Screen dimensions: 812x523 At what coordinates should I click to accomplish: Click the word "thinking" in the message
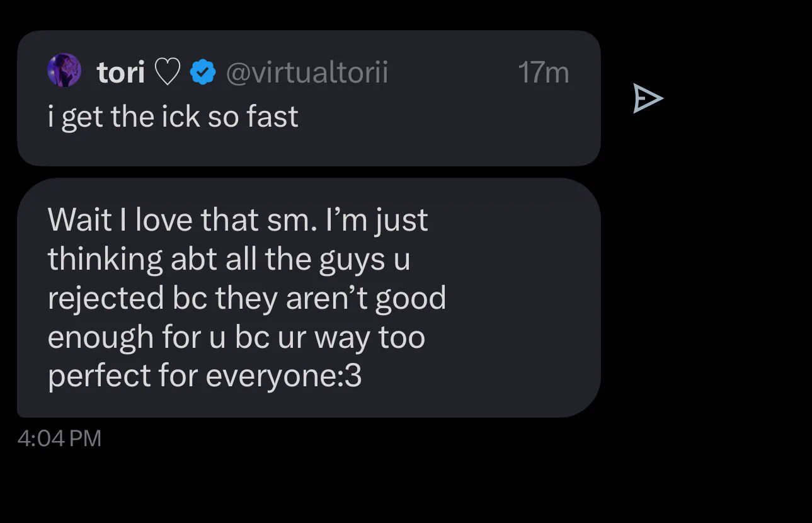pyautogui.click(x=105, y=260)
